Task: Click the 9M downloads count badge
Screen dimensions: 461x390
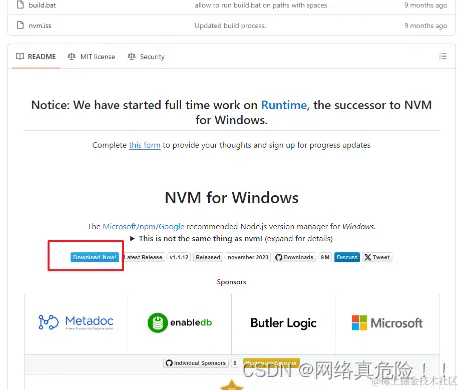Action: coord(325,257)
